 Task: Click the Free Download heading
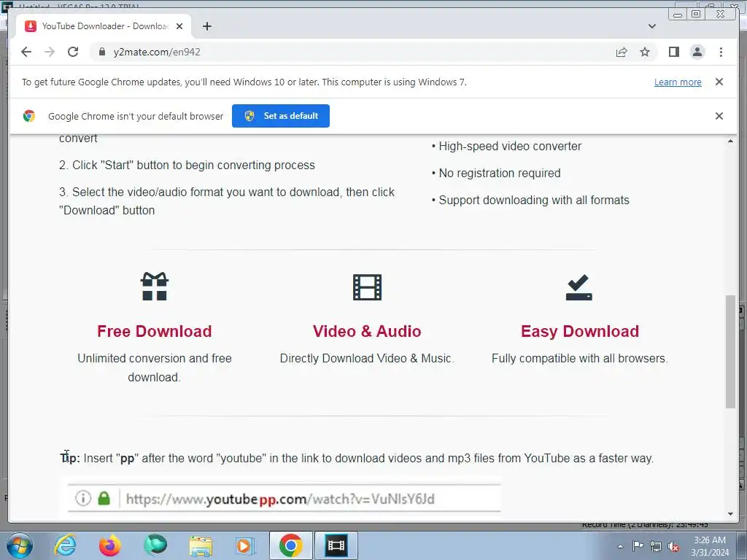coord(155,332)
